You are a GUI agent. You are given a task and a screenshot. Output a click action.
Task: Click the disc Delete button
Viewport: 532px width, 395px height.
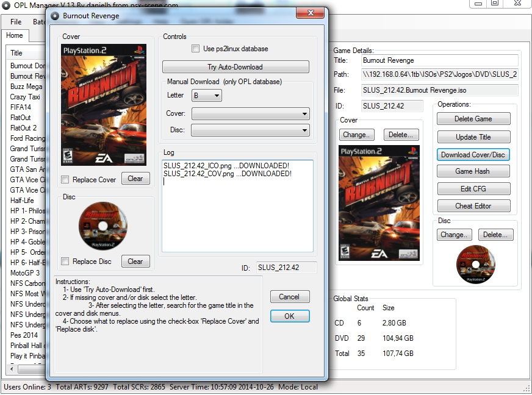click(495, 235)
